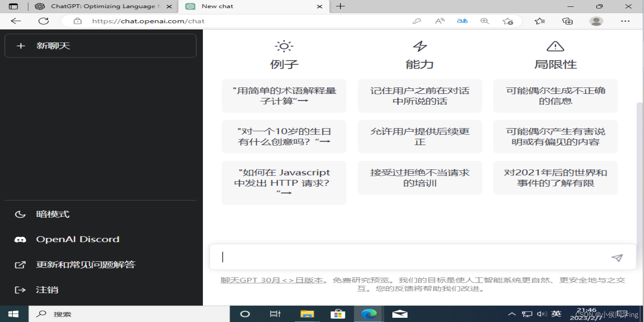Click the '可能偶尔产生有害说明或有偏见的内容' card
The width and height of the screenshot is (644, 322).
555,137
